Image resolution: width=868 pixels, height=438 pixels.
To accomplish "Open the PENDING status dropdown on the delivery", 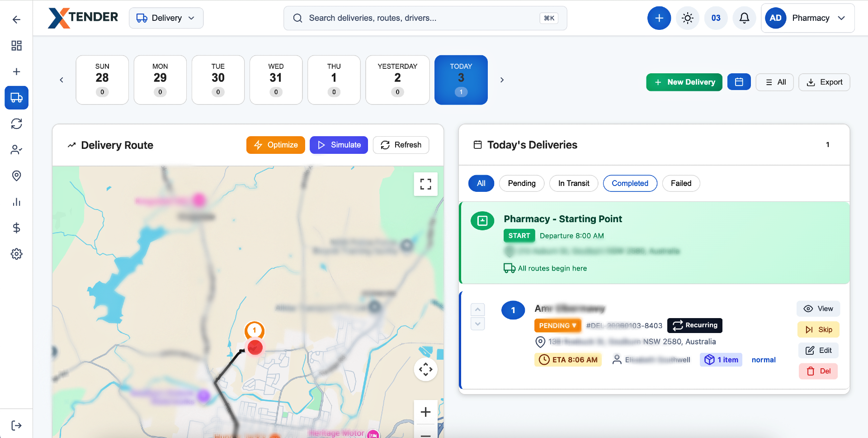I will [557, 325].
